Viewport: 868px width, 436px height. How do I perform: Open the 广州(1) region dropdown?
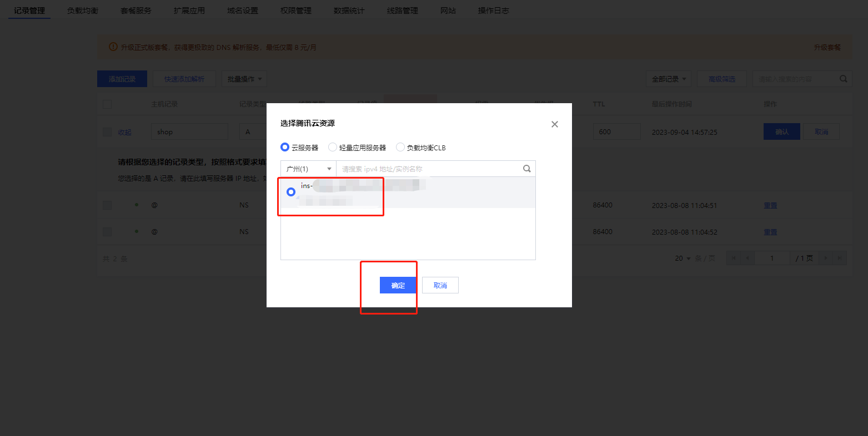pyautogui.click(x=308, y=169)
